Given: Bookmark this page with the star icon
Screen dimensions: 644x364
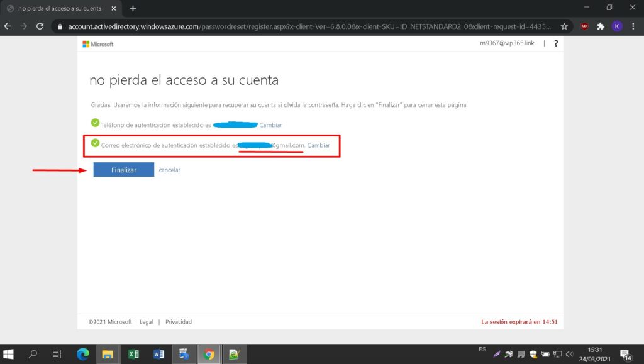Looking at the screenshot, I should tap(564, 26).
